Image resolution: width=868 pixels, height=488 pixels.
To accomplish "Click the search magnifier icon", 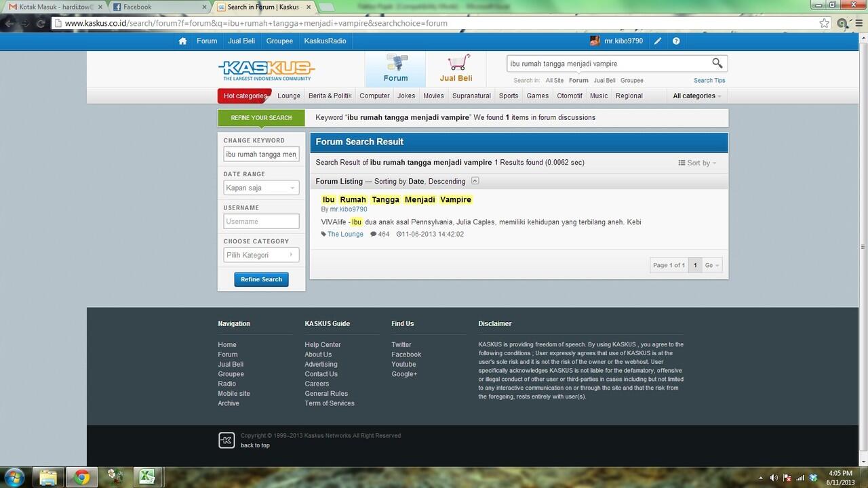I will (x=717, y=63).
